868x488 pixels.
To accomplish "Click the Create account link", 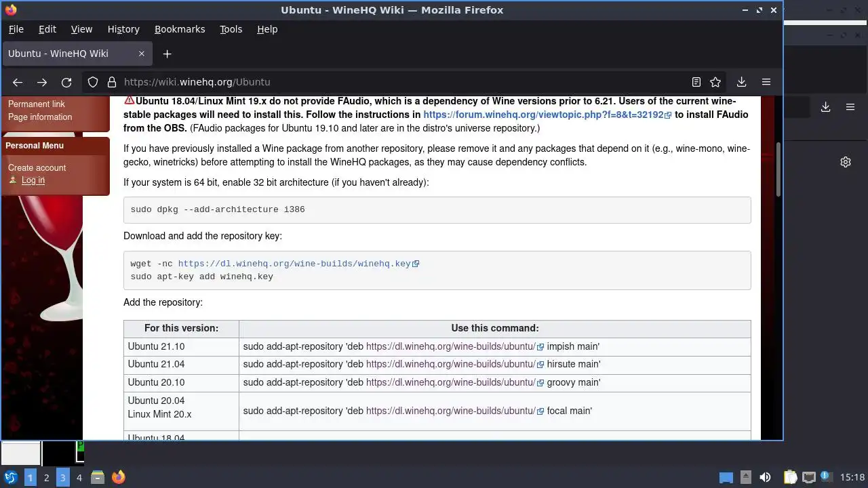I will [37, 168].
